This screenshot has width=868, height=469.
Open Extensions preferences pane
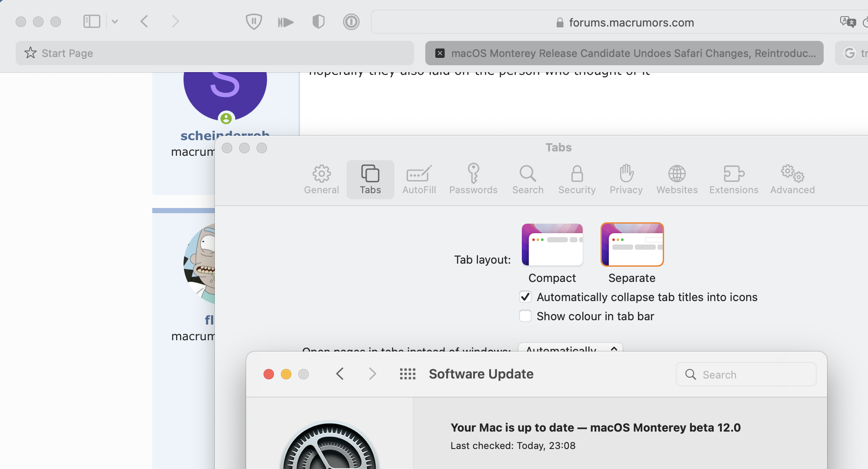pos(734,180)
